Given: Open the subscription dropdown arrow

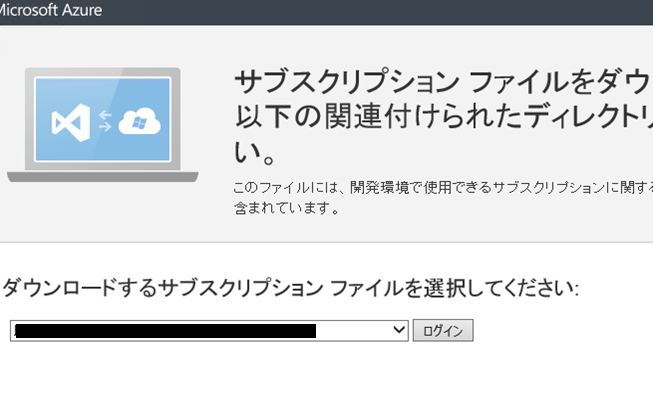Looking at the screenshot, I should pyautogui.click(x=399, y=330).
